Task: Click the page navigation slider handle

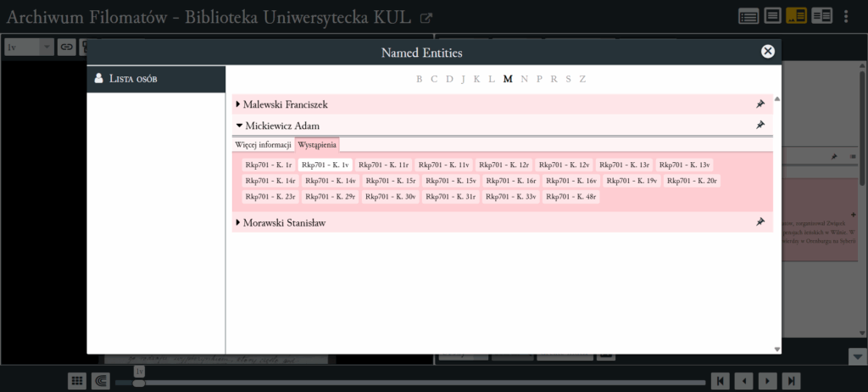Action: (x=139, y=383)
